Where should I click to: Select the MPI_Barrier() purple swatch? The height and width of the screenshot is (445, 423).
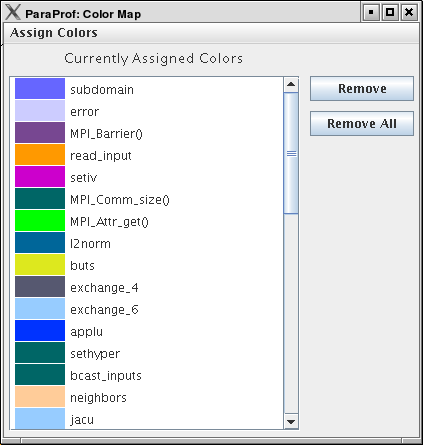coord(40,133)
